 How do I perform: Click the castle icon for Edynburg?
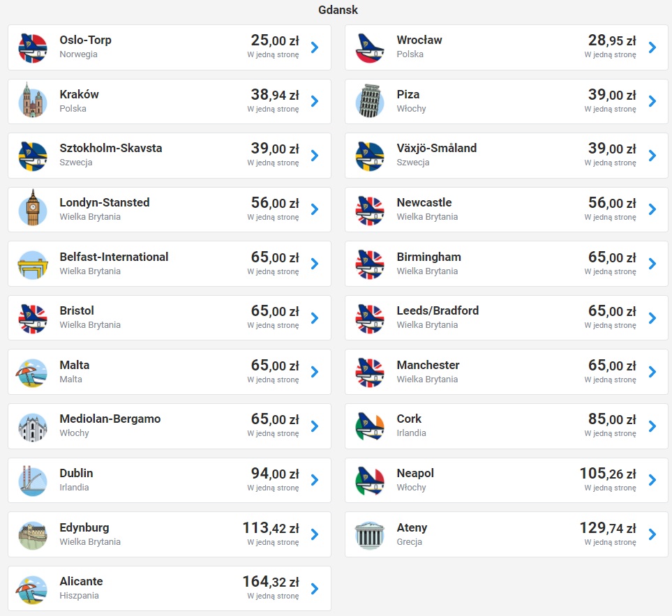click(x=33, y=534)
